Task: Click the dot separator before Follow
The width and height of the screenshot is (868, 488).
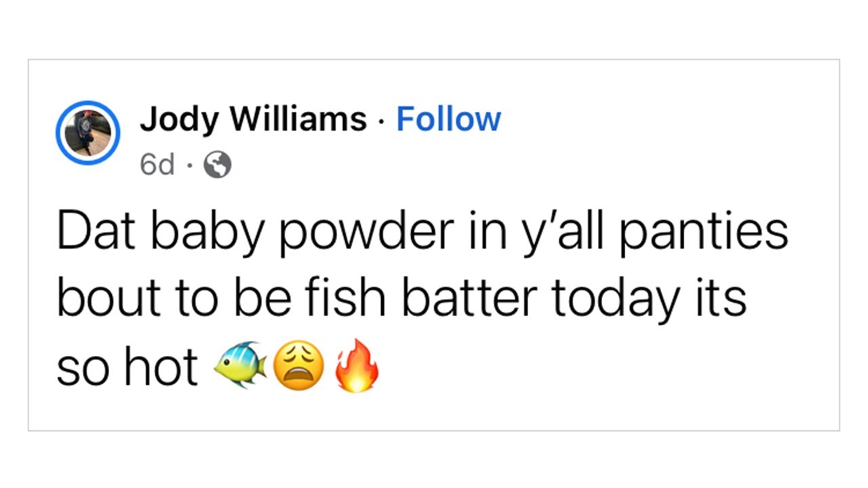Action: [381, 121]
